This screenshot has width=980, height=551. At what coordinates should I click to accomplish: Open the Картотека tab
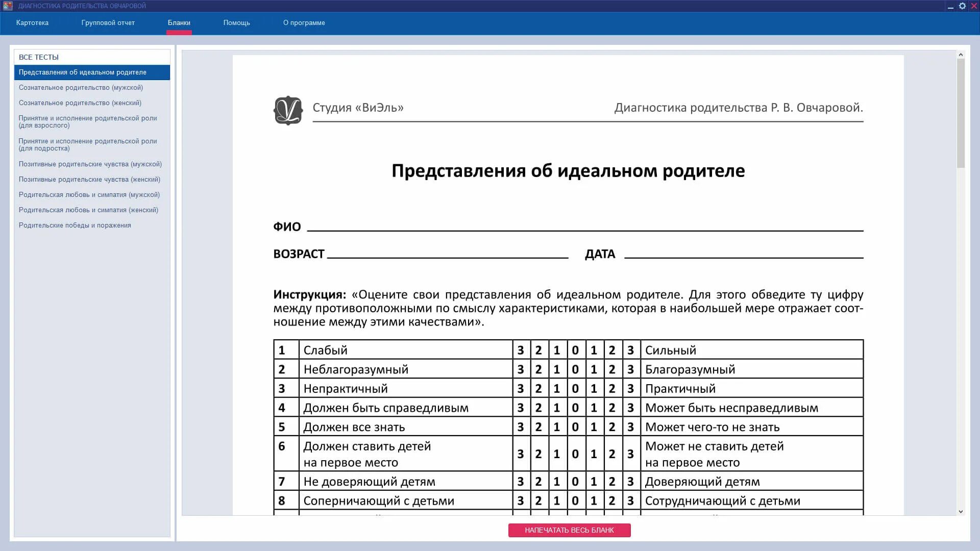coord(32,23)
